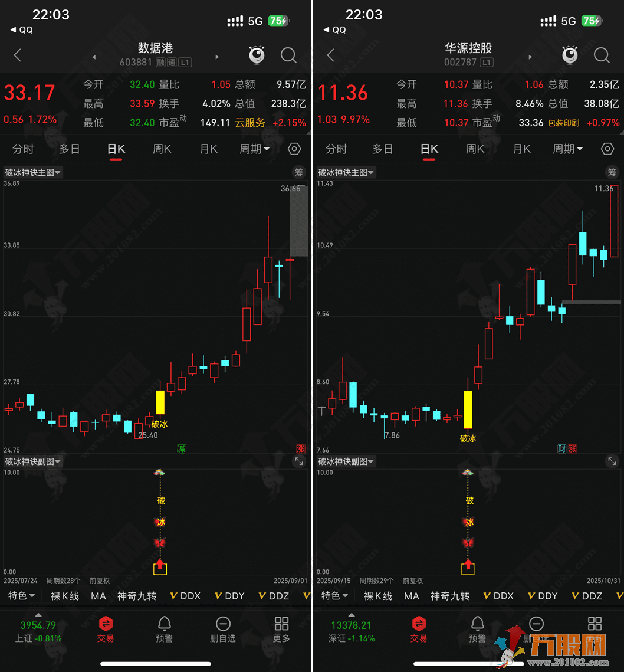
Task: Open search on the stock chart page
Action: pyautogui.click(x=288, y=55)
